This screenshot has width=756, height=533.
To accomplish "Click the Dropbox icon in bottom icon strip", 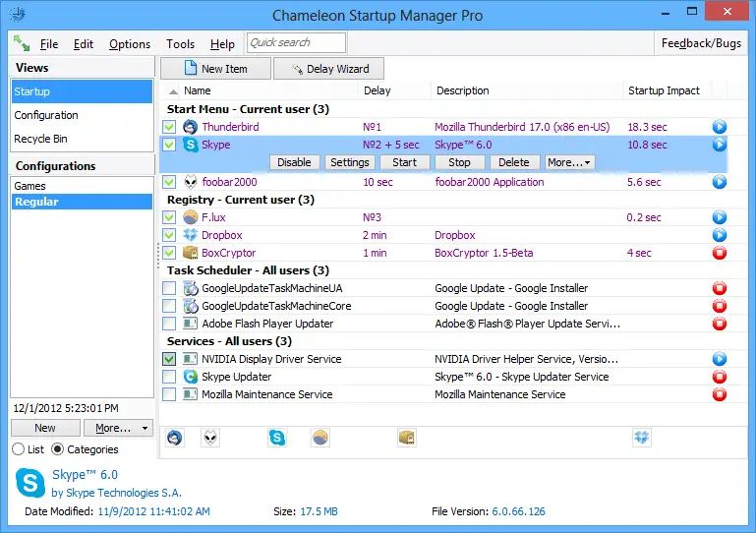I will (x=642, y=438).
